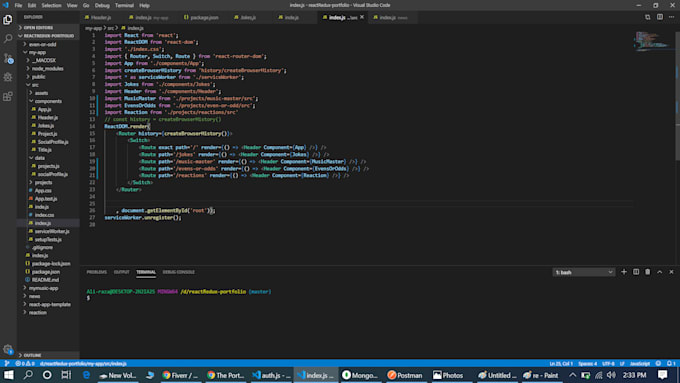Open Windows Start menu
The image size is (680, 383).
pos(9,375)
